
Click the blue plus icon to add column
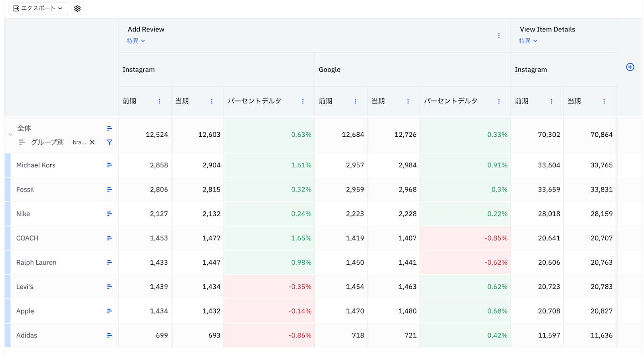630,67
